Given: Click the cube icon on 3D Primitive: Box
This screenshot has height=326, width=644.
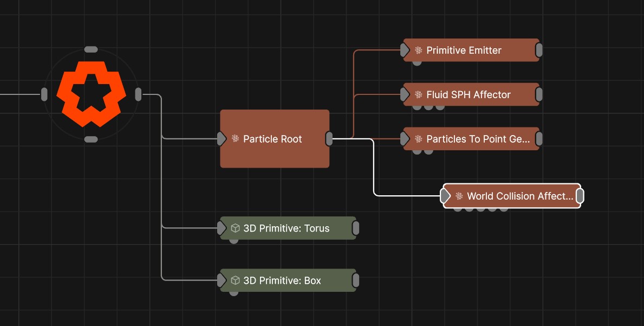Looking at the screenshot, I should click(236, 280).
